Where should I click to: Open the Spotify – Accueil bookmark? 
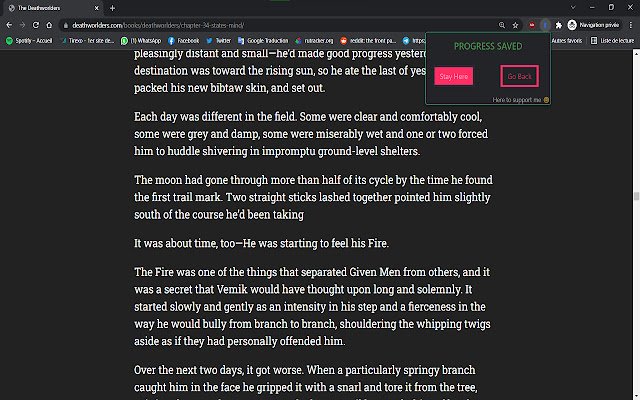point(29,40)
